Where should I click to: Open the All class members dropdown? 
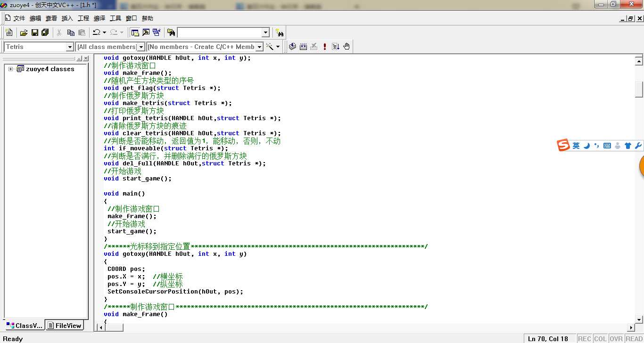[x=140, y=47]
